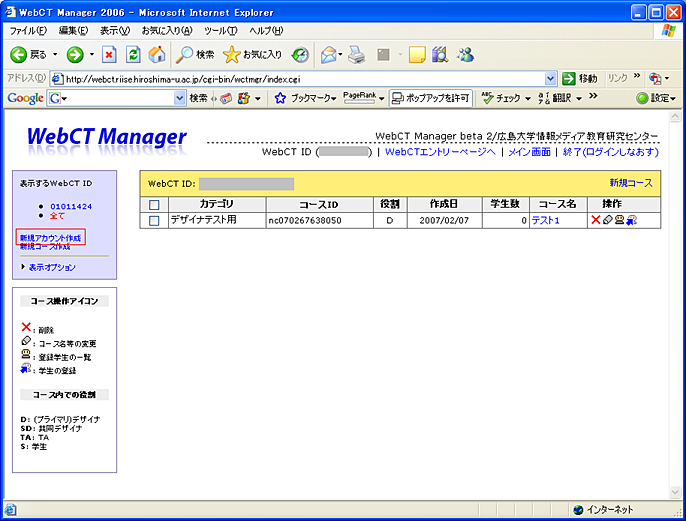This screenshot has height=521, width=686.
Task: Click the ポップアップを許可 button
Action: tap(431, 98)
